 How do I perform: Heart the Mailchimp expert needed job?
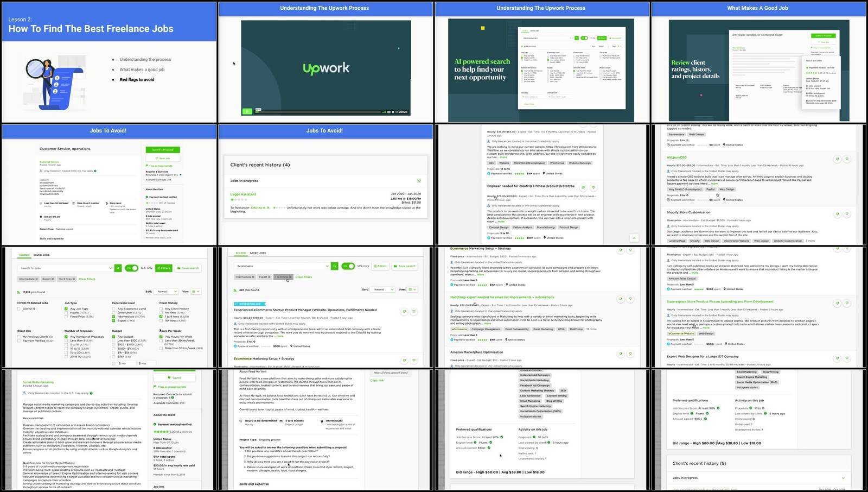pyautogui.click(x=630, y=299)
